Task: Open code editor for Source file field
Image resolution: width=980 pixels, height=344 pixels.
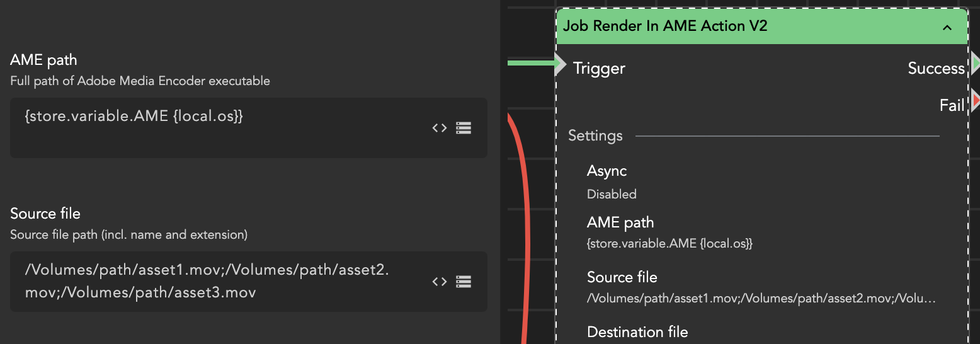Action: pyautogui.click(x=439, y=282)
